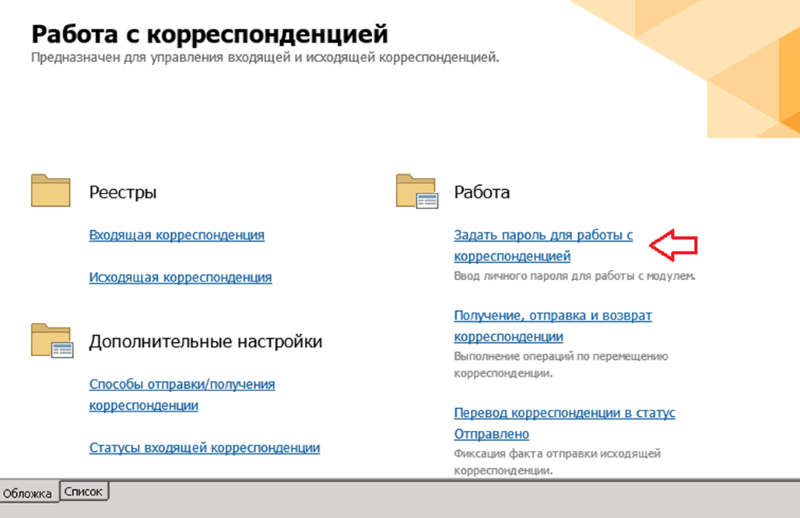The width and height of the screenshot is (800, 518).
Task: Switch to the Обложка tab
Action: [28, 493]
